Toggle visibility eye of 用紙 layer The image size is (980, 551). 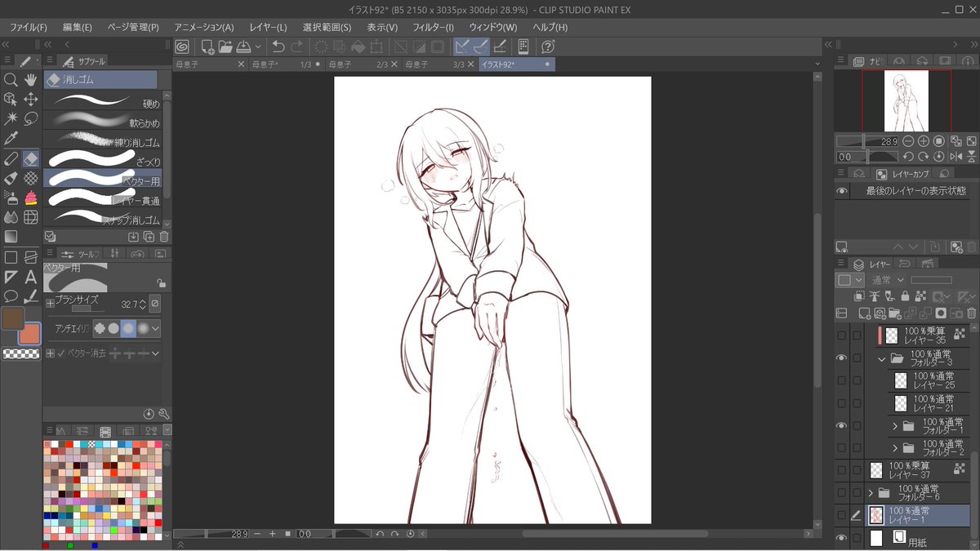tap(842, 538)
